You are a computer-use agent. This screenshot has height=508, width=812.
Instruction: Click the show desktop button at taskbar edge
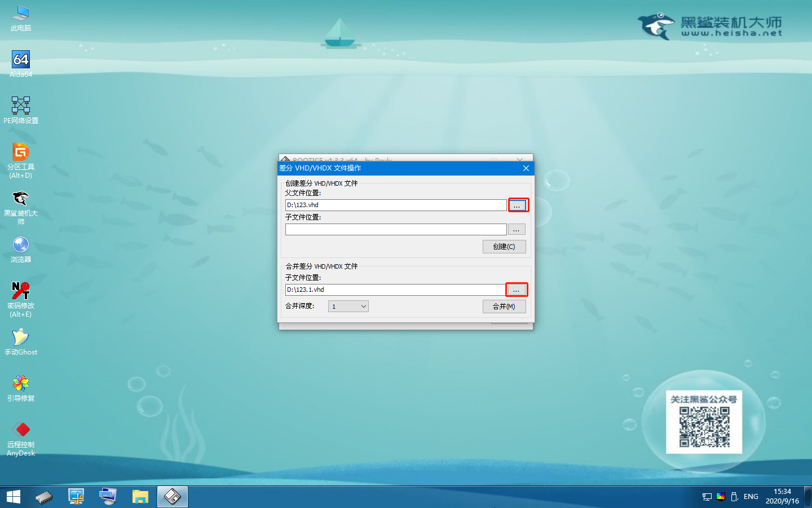[x=809, y=497]
